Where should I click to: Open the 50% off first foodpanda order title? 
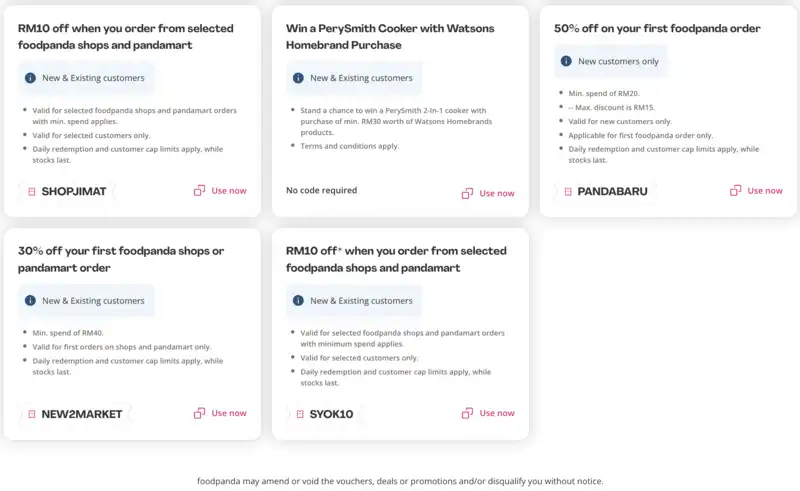coord(657,28)
